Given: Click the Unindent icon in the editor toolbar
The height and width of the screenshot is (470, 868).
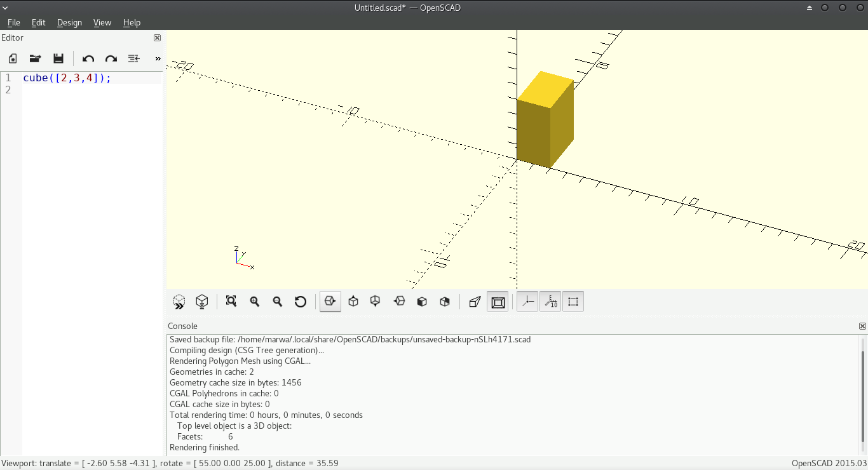Looking at the screenshot, I should coord(133,58).
